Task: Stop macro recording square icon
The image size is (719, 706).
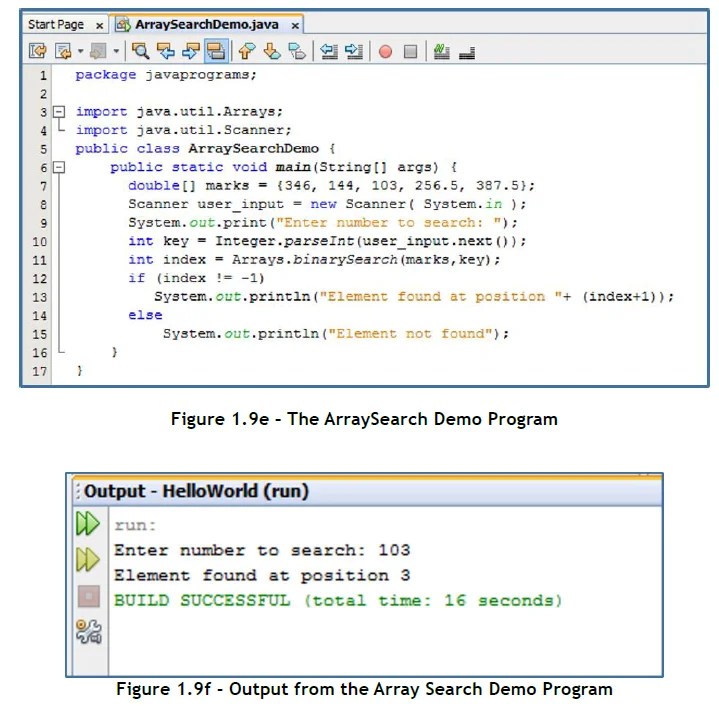Action: pyautogui.click(x=410, y=51)
